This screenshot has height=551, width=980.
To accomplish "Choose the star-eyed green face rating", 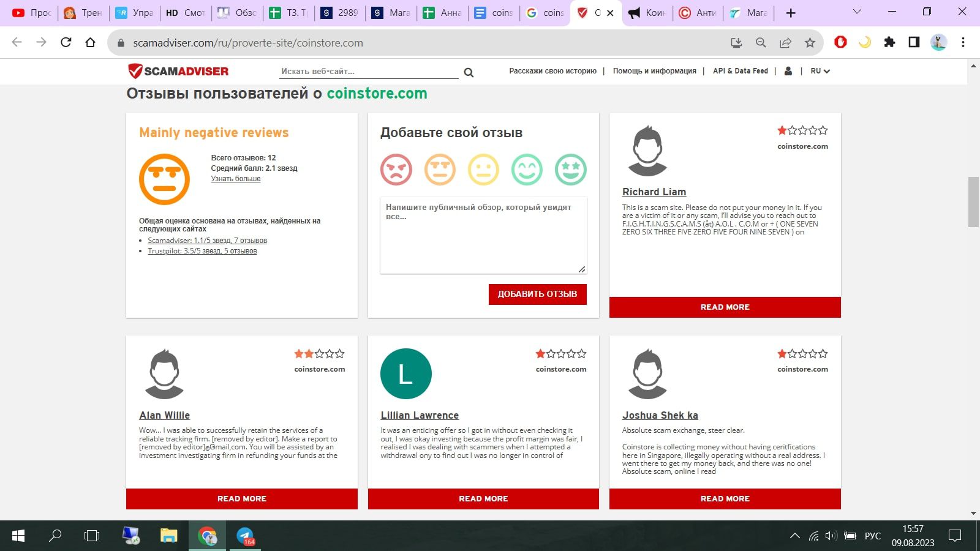I will pos(570,170).
